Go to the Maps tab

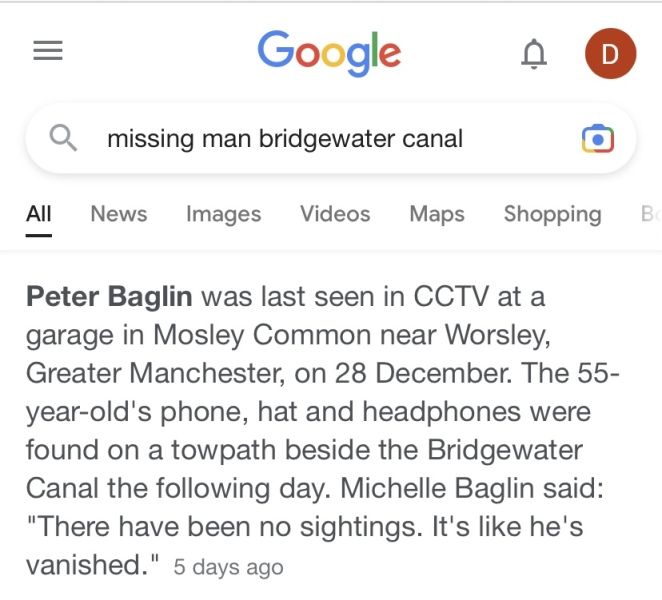(437, 214)
